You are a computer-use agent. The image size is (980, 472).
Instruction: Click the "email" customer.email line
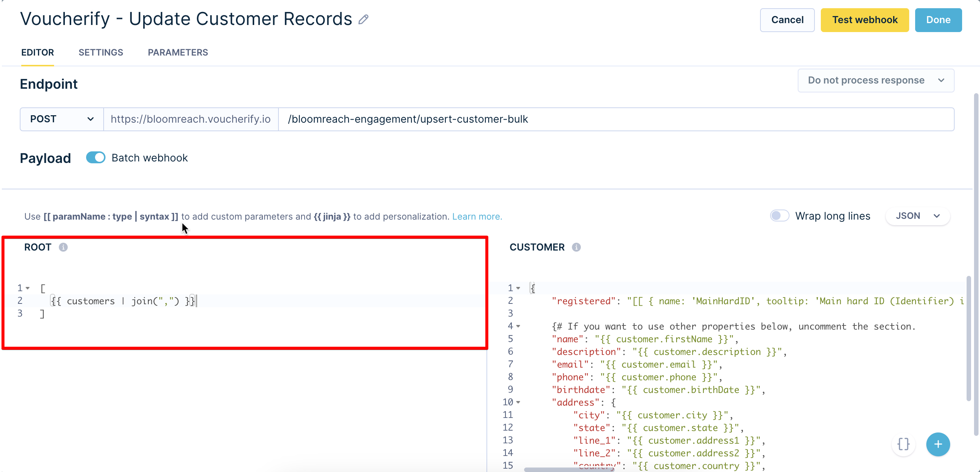point(637,364)
